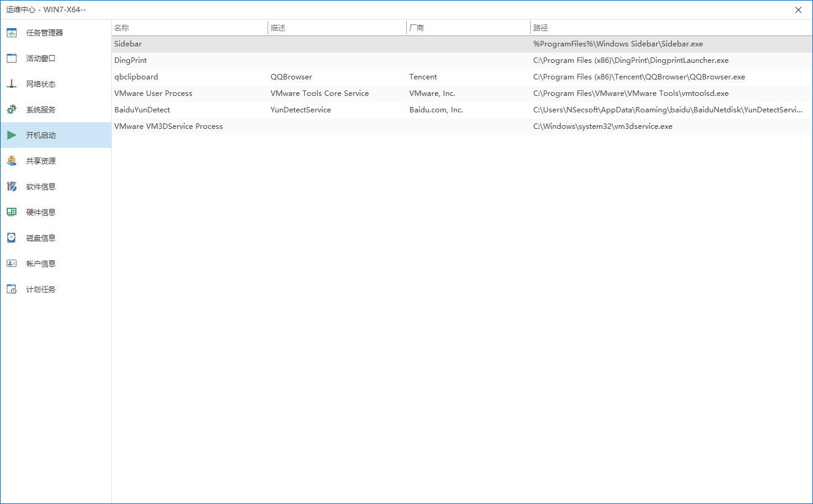Click the 硬件信息 chip icon

[x=12, y=213]
